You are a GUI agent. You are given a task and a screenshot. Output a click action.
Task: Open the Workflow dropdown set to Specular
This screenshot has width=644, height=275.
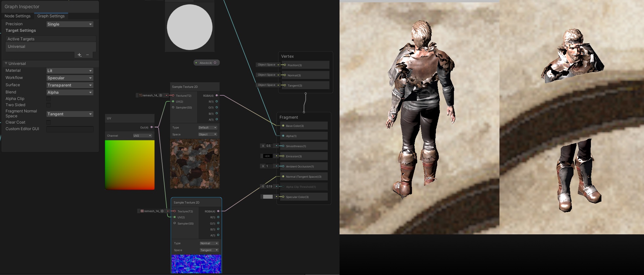(70, 78)
